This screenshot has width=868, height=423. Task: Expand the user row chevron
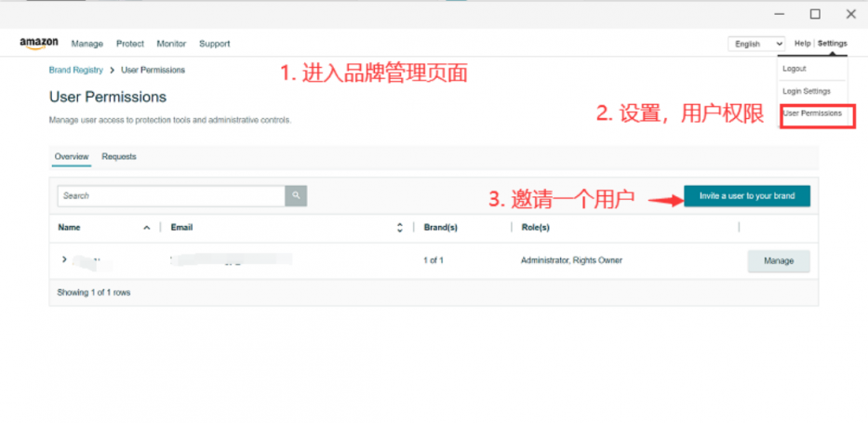64,259
